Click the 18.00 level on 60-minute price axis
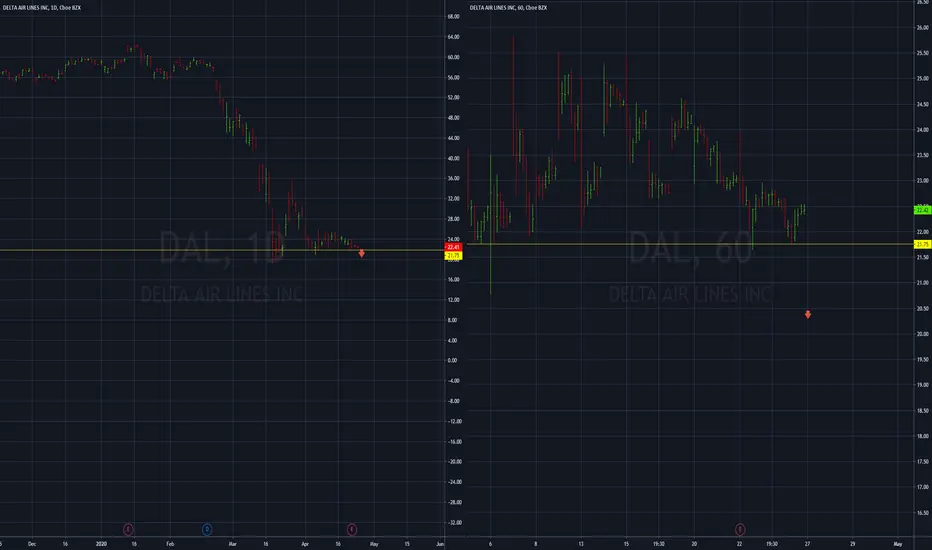This screenshot has width=932, height=550. (x=922, y=436)
